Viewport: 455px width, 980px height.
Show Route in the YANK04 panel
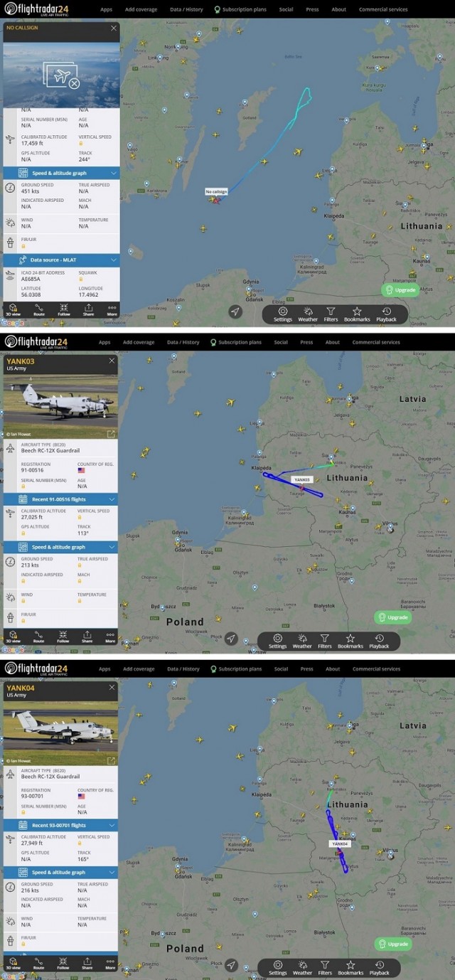[x=38, y=964]
